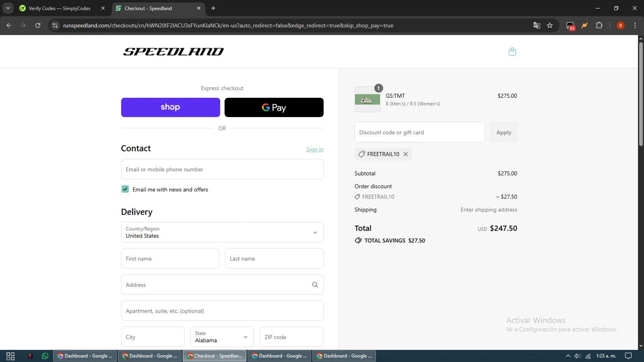The image size is (644, 362).
Task: Click the Apartment, suite optional field
Action: (222, 311)
